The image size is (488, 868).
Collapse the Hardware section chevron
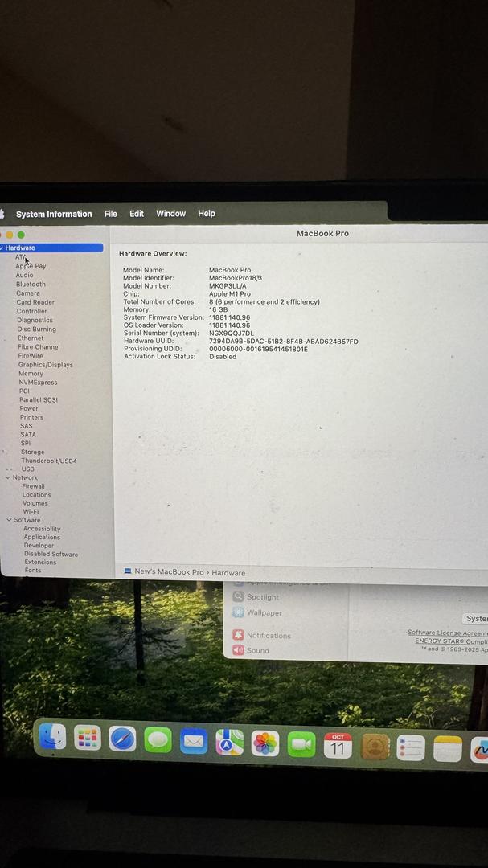pos(2,248)
